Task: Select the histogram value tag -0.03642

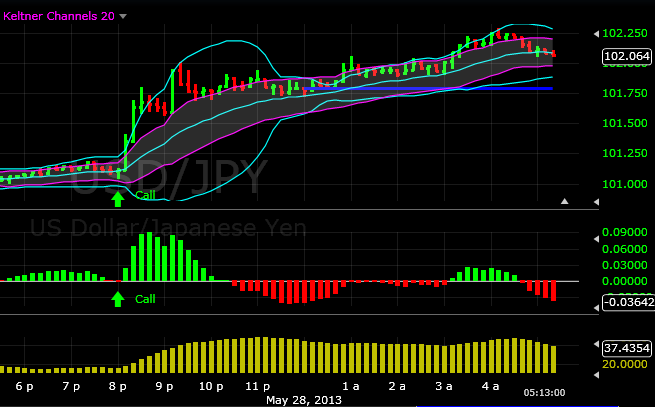Action: point(628,302)
